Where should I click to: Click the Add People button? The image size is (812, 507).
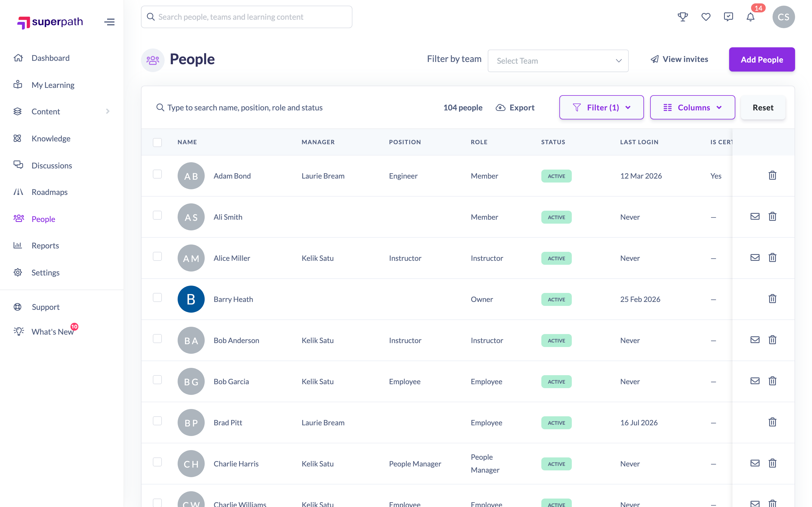(762, 59)
